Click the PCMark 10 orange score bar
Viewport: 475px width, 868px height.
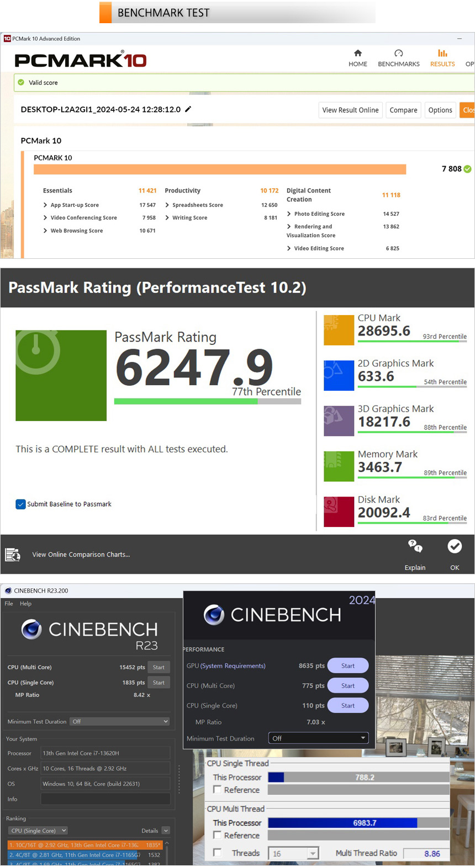[220, 169]
